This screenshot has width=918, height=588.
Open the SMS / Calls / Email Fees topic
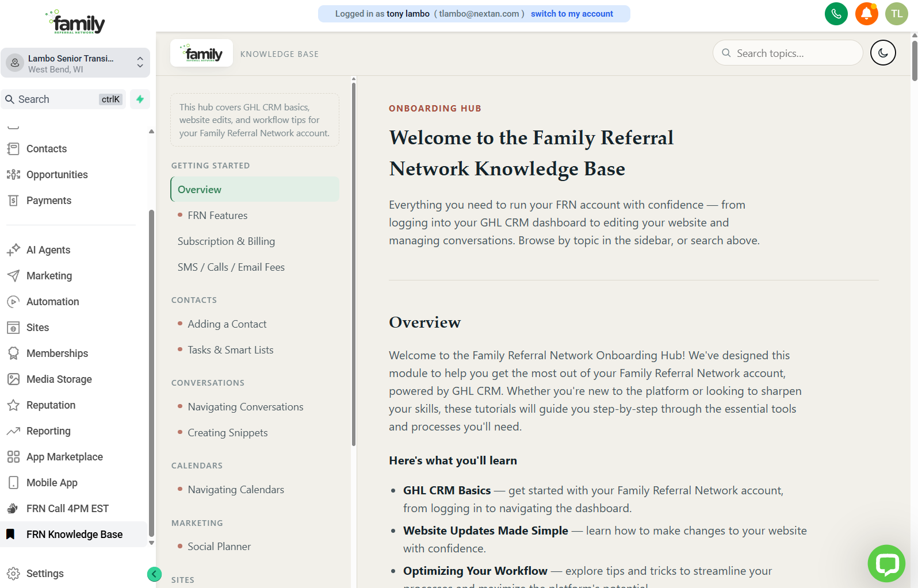(231, 267)
